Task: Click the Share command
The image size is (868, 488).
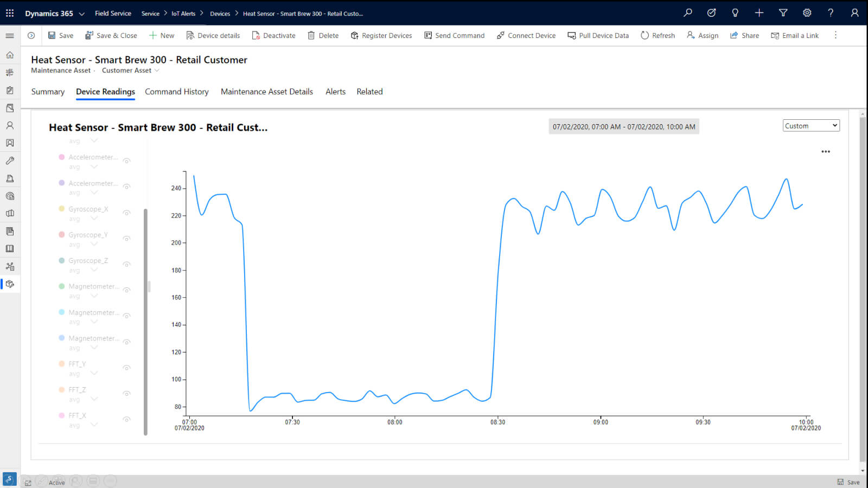Action: point(744,36)
